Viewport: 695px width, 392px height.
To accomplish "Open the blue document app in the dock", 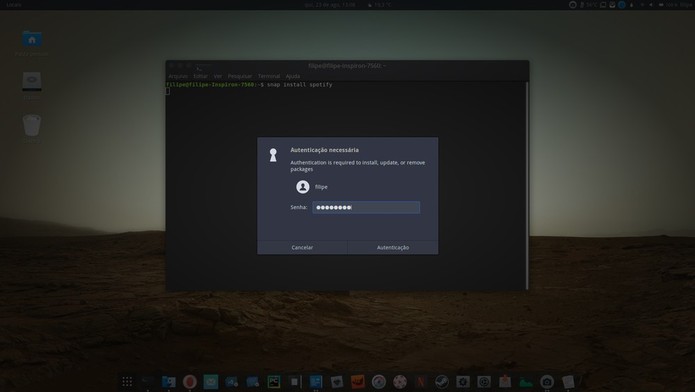I will pos(316,381).
